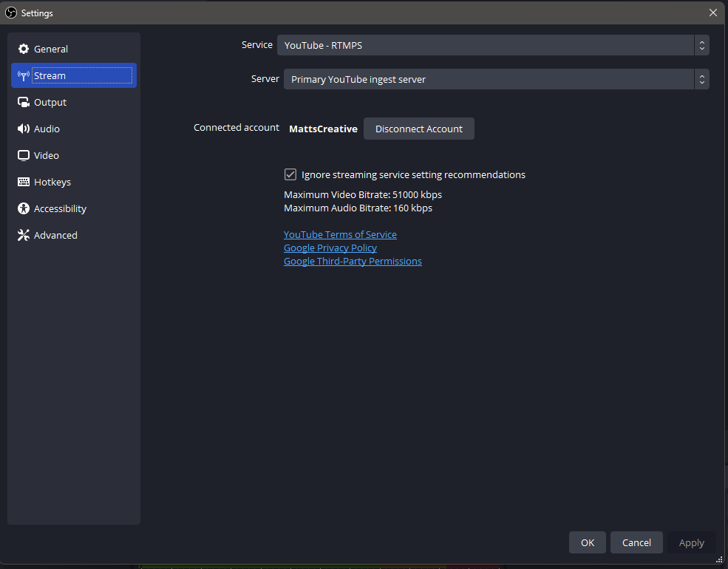Uncheck Ignore streaming service setting recommendations
The width and height of the screenshot is (728, 569).
(x=290, y=174)
